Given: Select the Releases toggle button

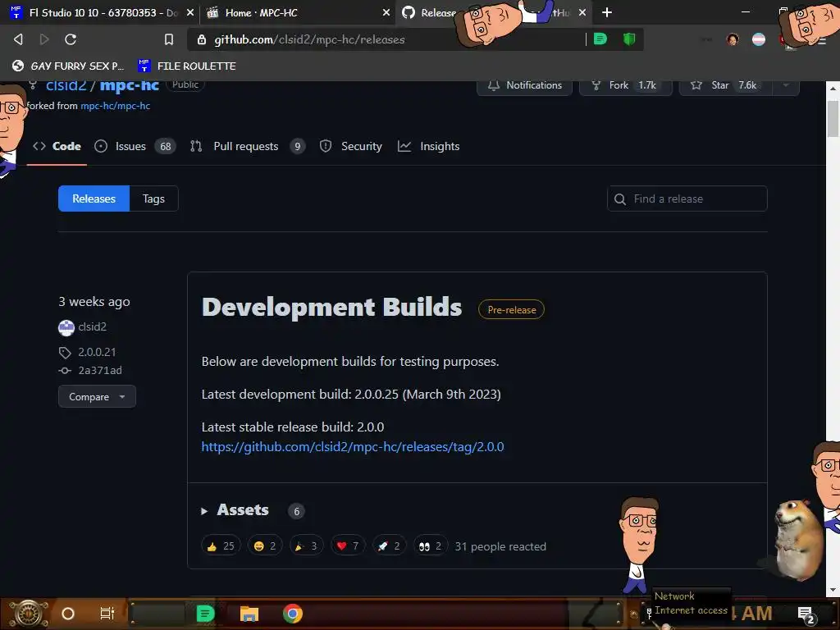Looking at the screenshot, I should (94, 199).
